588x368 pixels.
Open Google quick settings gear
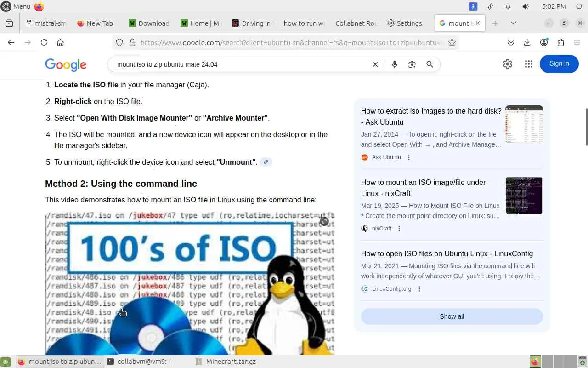click(x=508, y=64)
